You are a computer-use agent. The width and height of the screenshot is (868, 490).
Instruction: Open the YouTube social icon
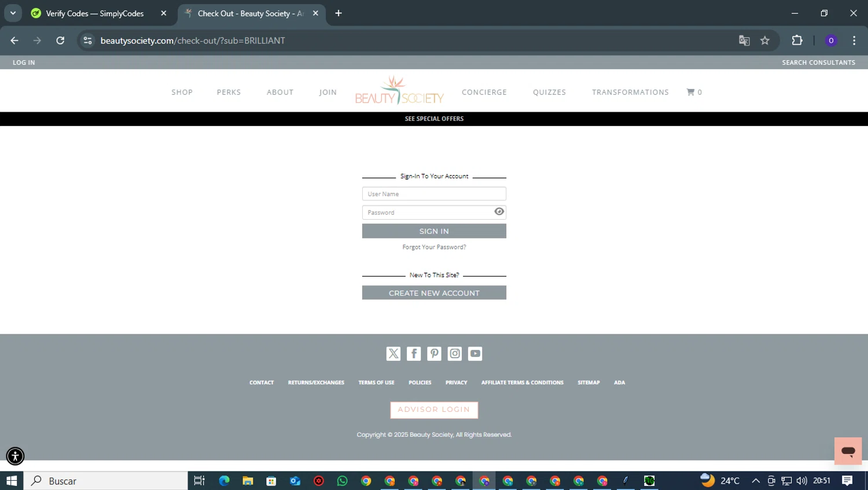[x=475, y=353]
